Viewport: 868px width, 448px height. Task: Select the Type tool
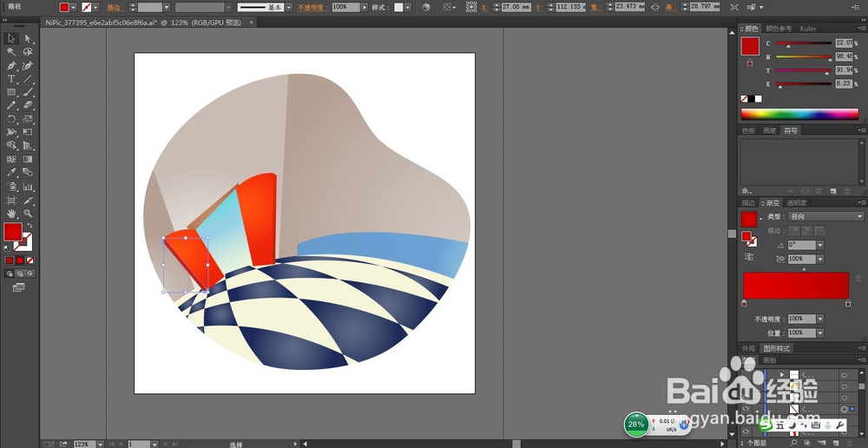point(11,79)
